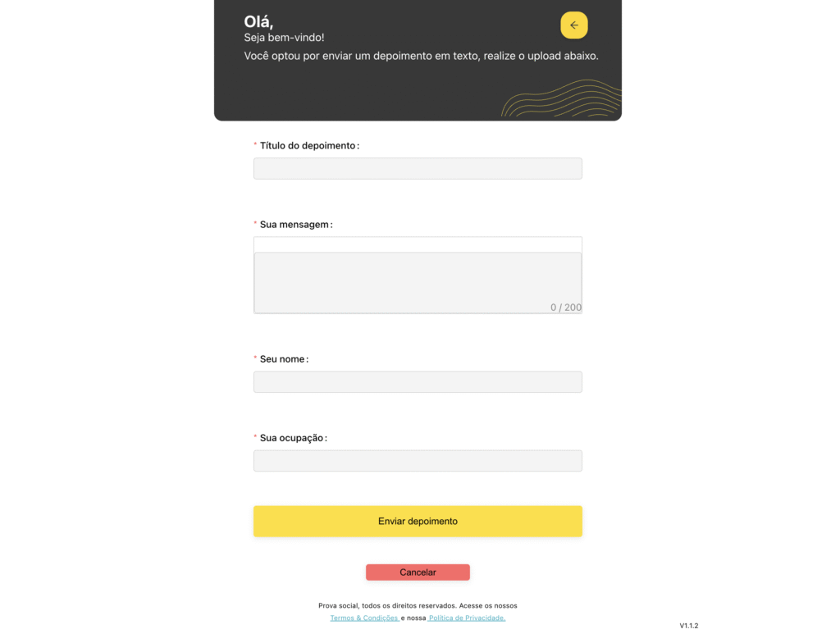Image resolution: width=840 pixels, height=643 pixels.
Task: Click the Seu nome label
Action: (x=284, y=359)
